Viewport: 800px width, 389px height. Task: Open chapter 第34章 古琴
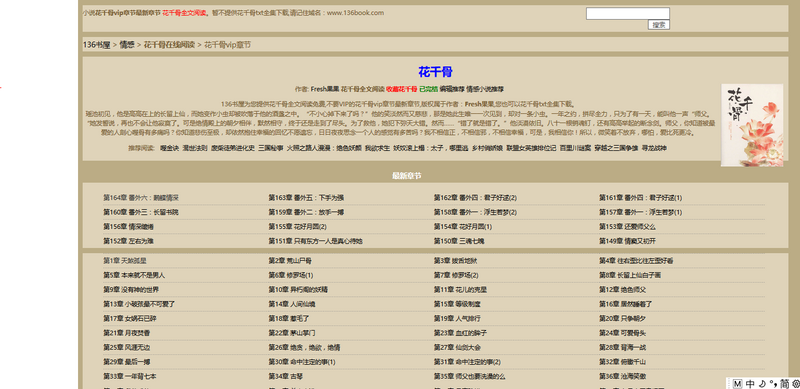pos(286,376)
